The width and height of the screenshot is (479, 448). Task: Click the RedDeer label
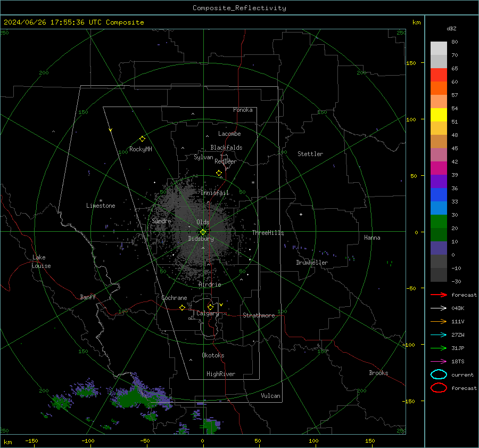226,161
